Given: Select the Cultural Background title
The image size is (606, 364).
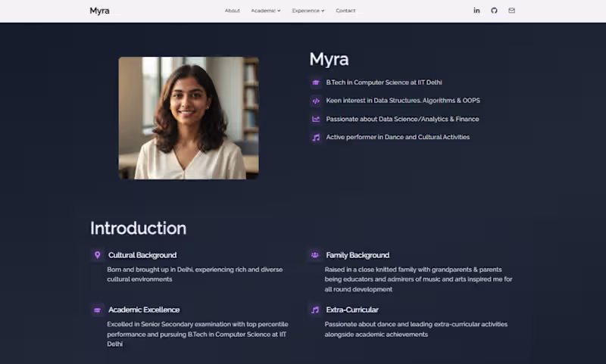Looking at the screenshot, I should (x=142, y=255).
